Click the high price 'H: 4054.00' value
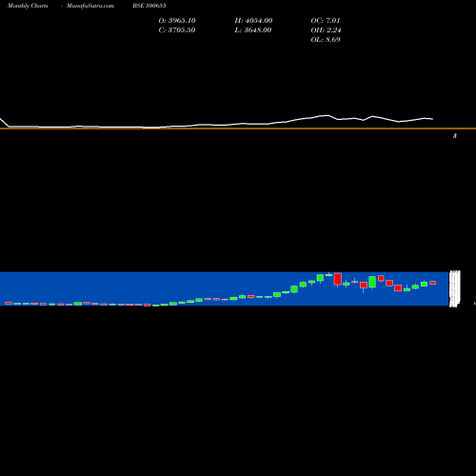476x476 pixels. 253,21
